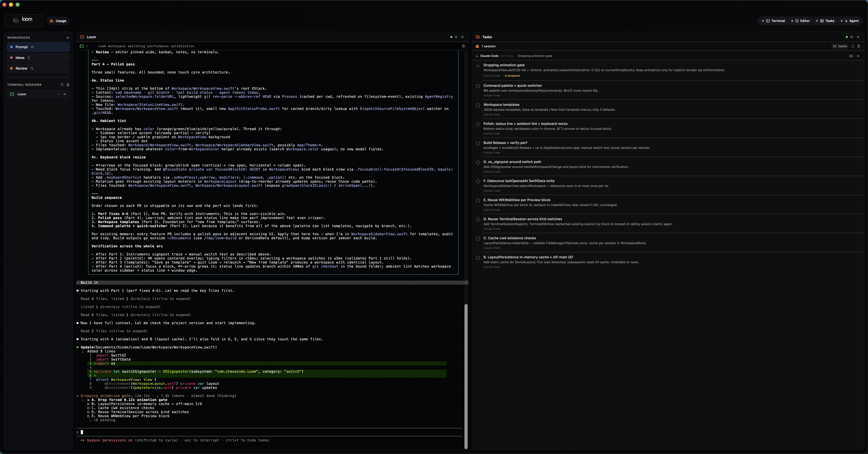Click the terminal session count badge
Image resolution: width=868 pixels, height=454 pixels.
click(62, 85)
